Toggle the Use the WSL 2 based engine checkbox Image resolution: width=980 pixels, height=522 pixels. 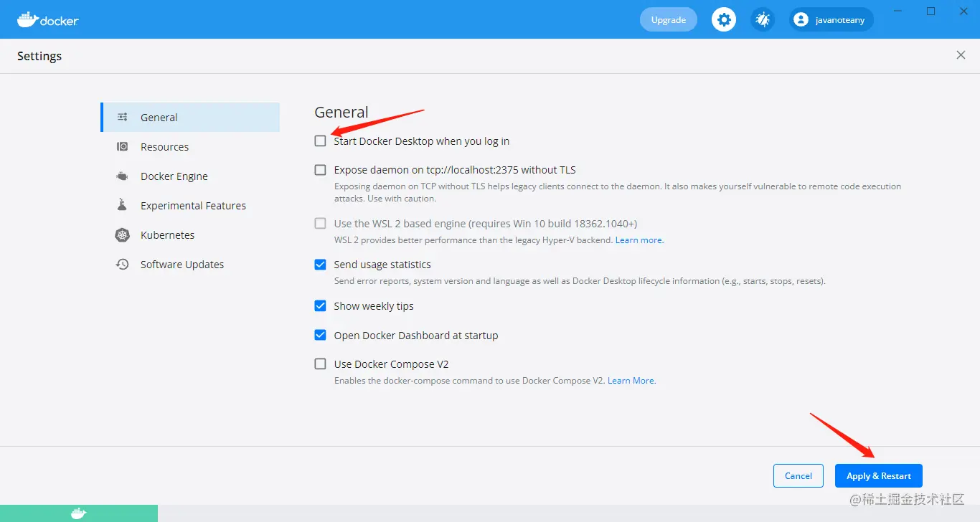pyautogui.click(x=320, y=223)
